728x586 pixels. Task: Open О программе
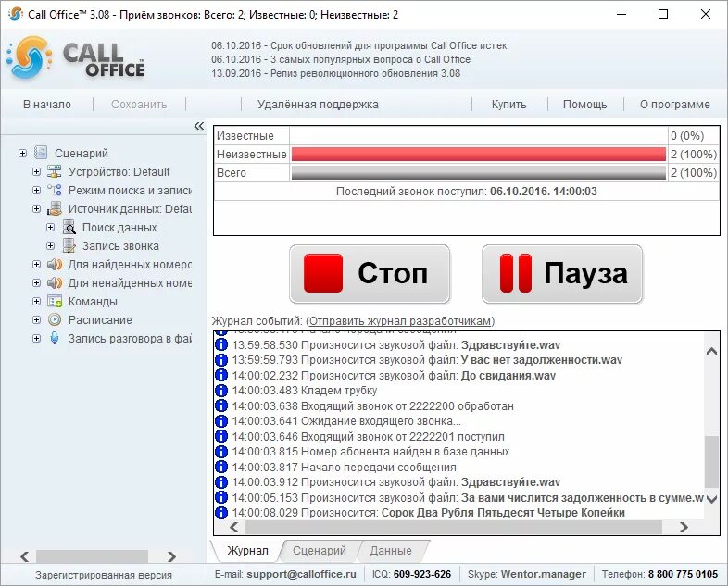pyautogui.click(x=674, y=105)
